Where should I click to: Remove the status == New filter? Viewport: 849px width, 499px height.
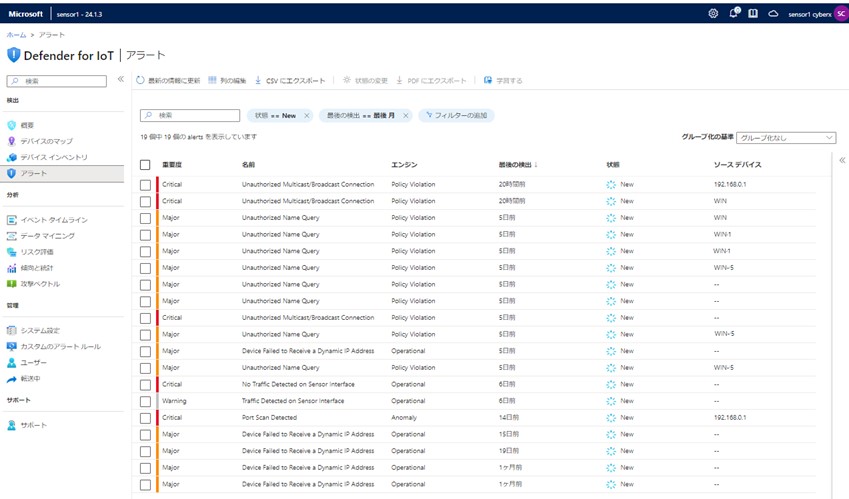pos(306,115)
